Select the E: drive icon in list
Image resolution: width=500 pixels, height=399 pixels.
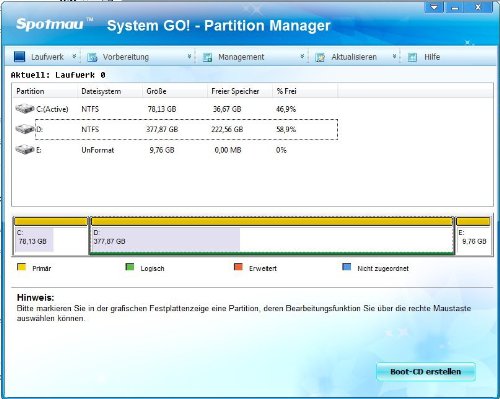click(25, 149)
